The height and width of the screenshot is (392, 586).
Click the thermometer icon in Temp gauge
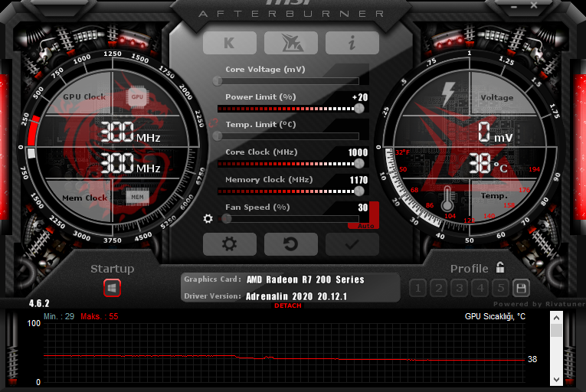coord(447,198)
